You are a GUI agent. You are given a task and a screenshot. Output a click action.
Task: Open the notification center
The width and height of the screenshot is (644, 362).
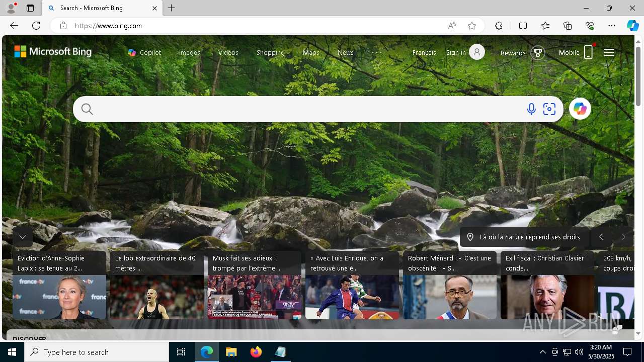627,352
